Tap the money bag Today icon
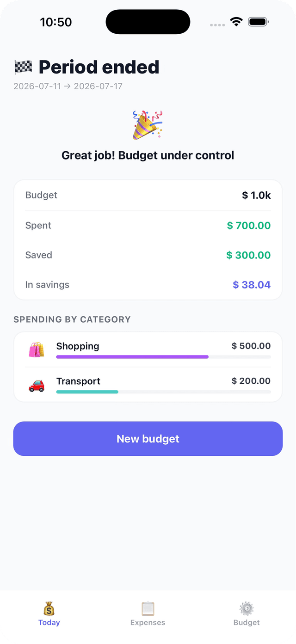Screen dimensions: 296x644 [49, 608]
